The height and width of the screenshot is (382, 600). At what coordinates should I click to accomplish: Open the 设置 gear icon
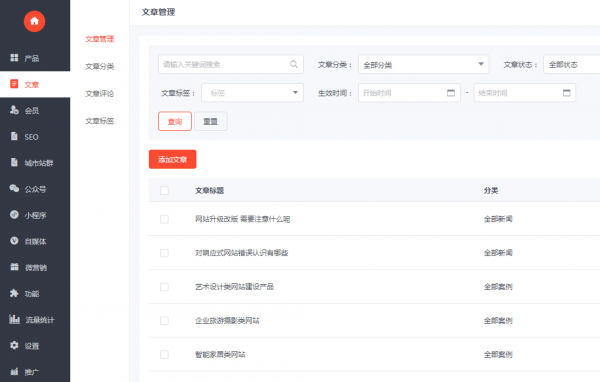click(14, 345)
